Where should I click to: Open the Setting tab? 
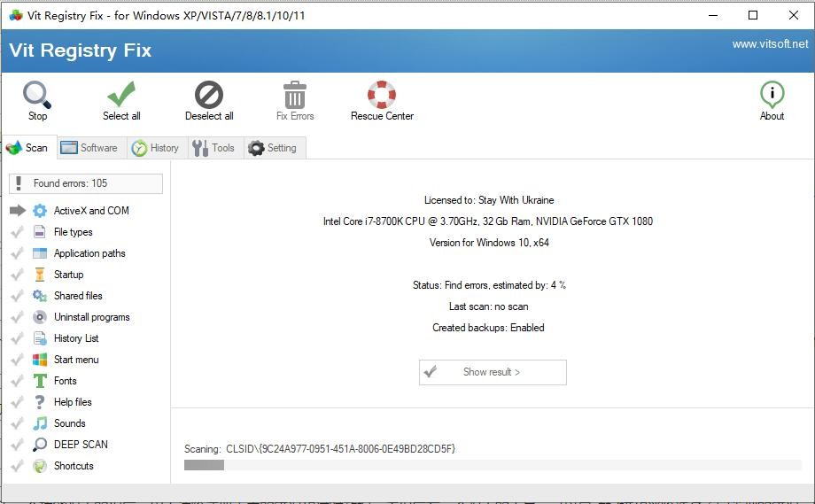click(275, 148)
